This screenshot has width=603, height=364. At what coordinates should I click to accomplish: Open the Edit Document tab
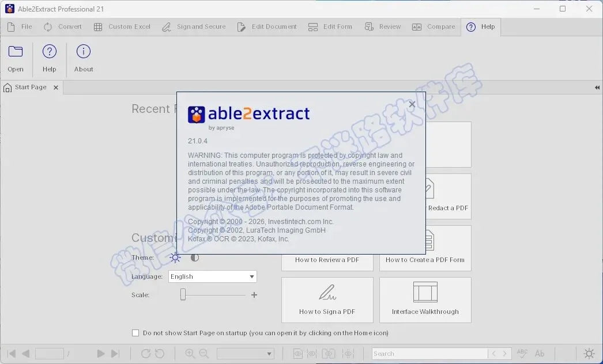(267, 27)
